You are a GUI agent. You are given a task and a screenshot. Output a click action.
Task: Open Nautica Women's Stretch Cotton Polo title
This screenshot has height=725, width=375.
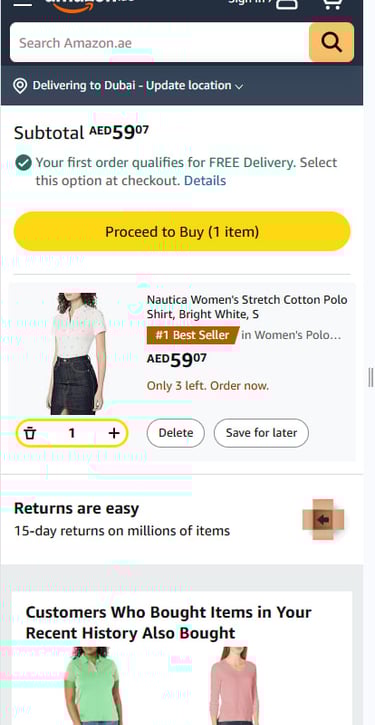pos(247,307)
